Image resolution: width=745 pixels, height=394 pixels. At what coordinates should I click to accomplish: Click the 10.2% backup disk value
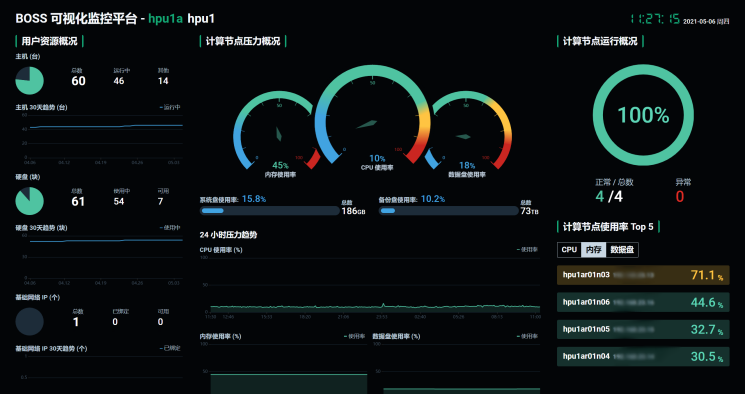433,199
